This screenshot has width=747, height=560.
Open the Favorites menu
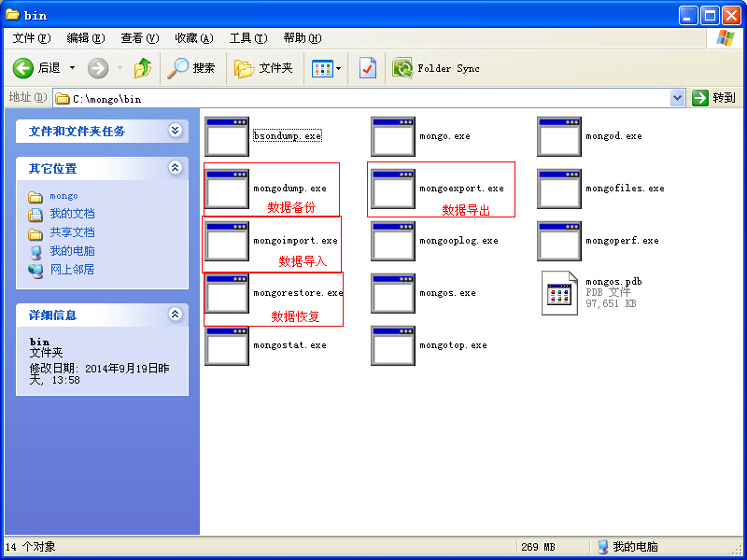194,38
